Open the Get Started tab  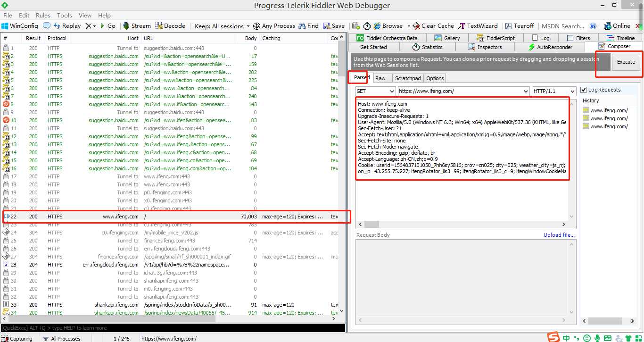coord(373,47)
